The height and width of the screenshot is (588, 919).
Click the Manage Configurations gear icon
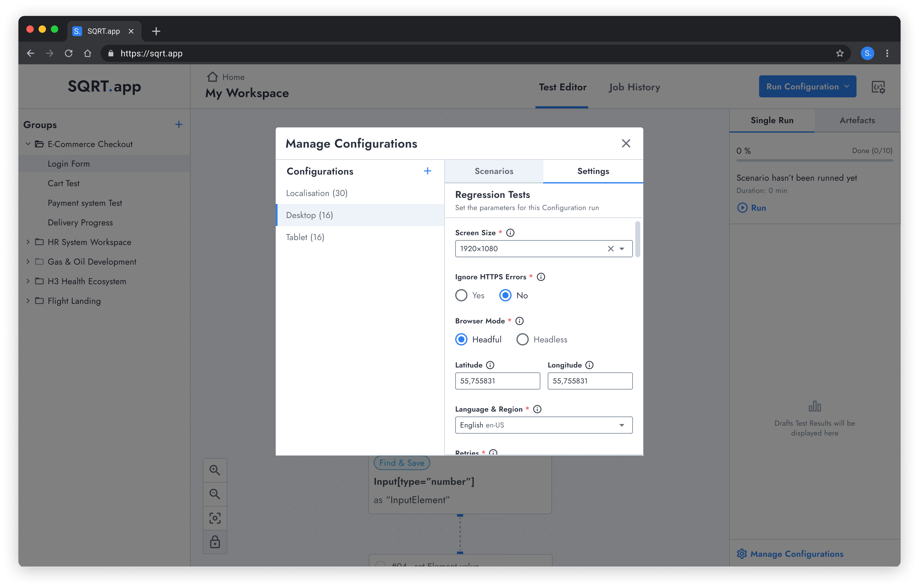point(741,554)
